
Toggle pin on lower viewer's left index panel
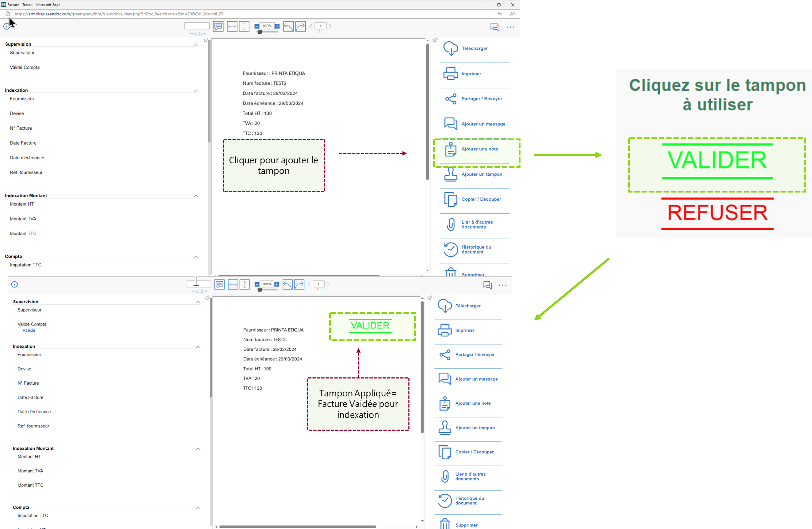click(x=207, y=298)
